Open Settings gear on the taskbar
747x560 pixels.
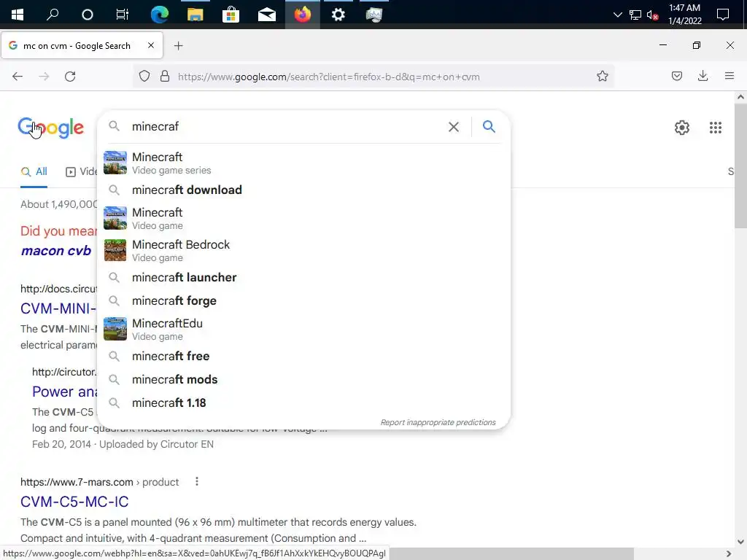point(338,15)
